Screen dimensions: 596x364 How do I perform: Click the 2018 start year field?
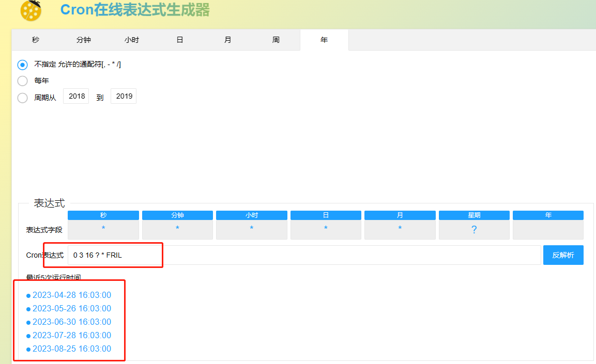click(75, 96)
